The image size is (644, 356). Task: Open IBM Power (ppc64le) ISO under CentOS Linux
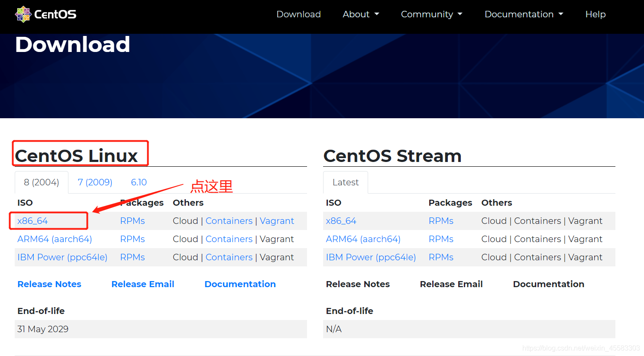coord(62,257)
